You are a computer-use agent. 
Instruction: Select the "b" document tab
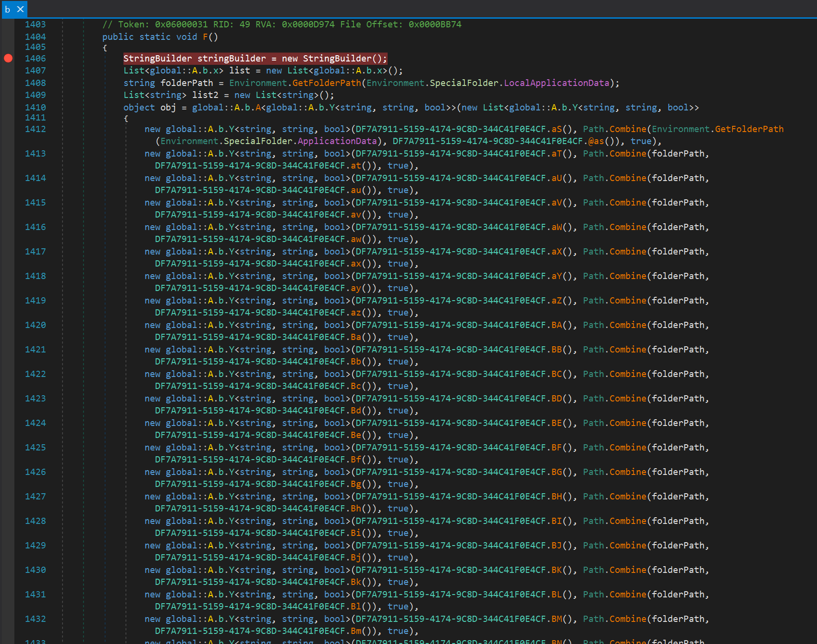tap(8, 9)
